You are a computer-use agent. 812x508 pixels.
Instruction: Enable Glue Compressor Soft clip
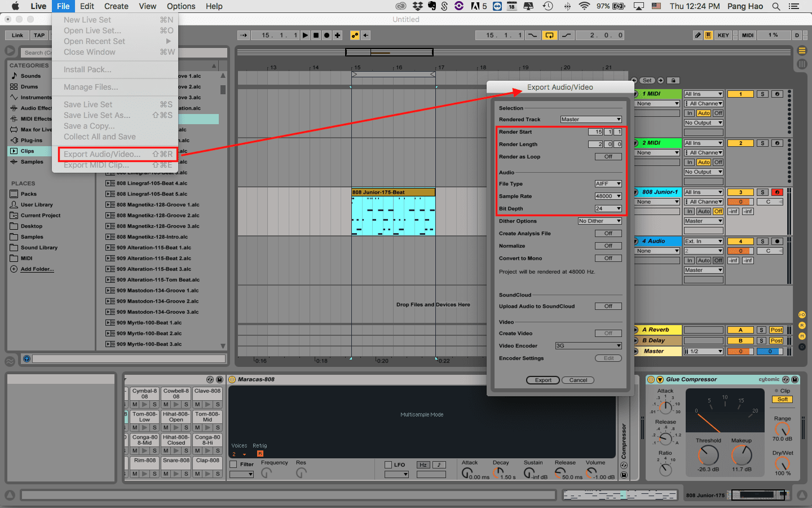click(x=783, y=399)
